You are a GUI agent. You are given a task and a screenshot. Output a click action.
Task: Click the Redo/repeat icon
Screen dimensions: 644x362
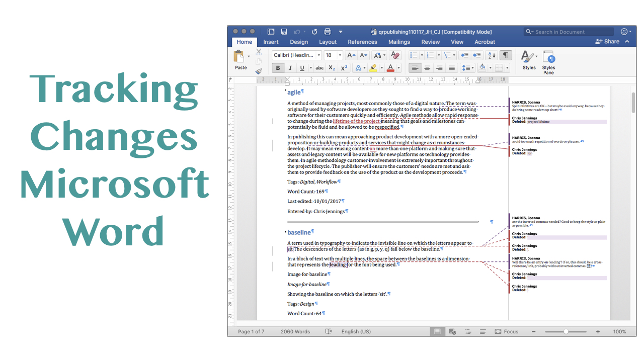click(x=314, y=32)
